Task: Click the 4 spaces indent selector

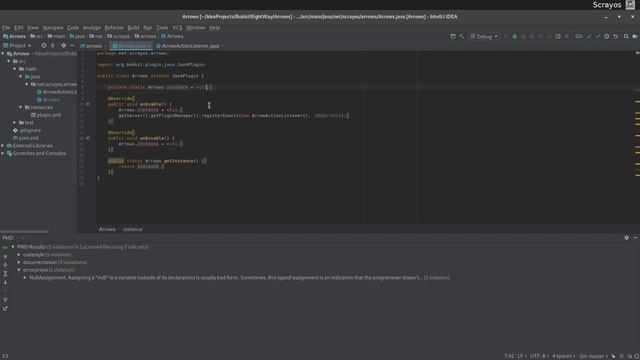Action: point(563,356)
